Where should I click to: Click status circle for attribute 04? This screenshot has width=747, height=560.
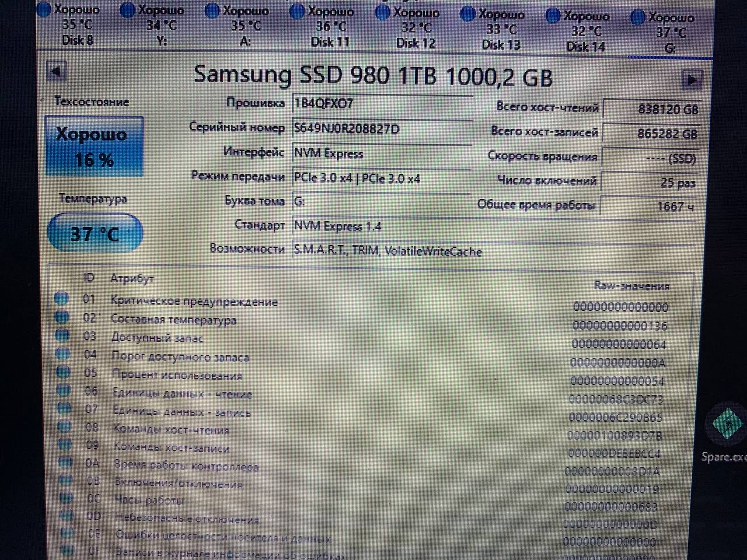click(x=63, y=353)
